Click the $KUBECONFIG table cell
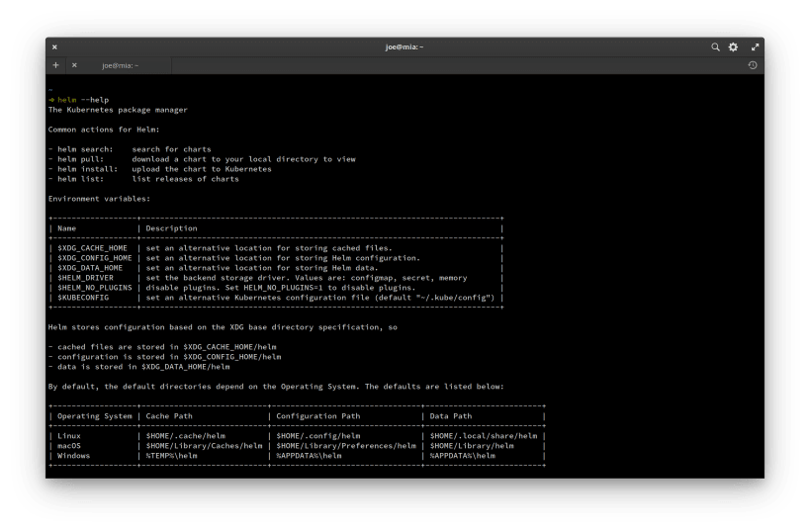The image size is (810, 532). coord(83,298)
